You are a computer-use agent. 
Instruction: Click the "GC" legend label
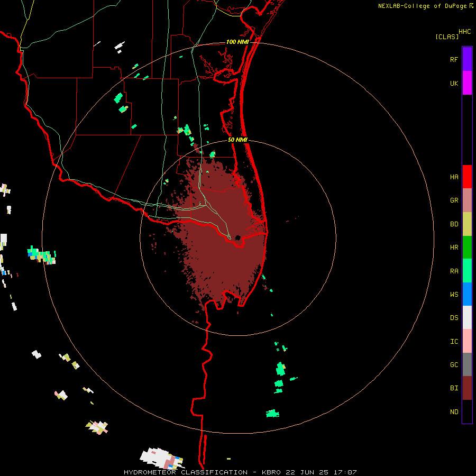pos(454,365)
